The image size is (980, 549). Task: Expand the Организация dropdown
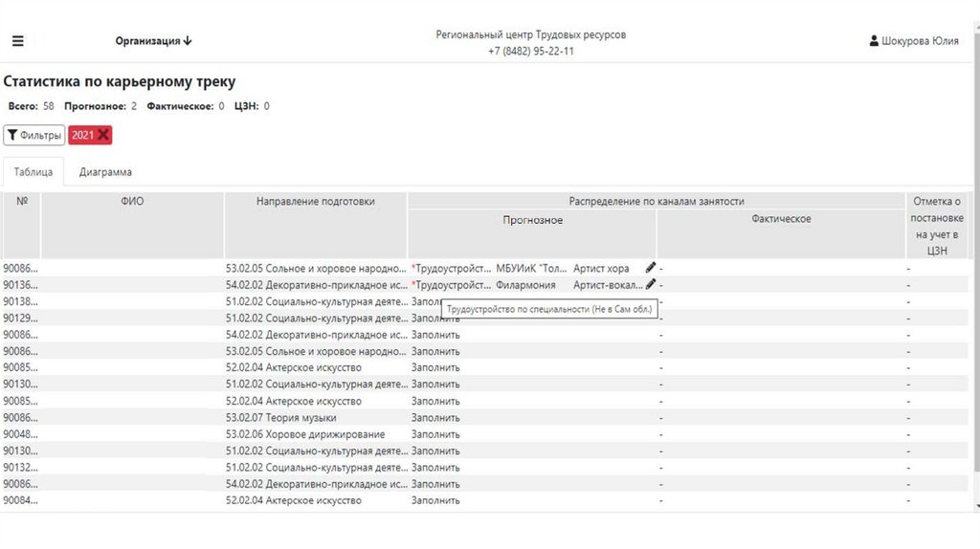[x=154, y=41]
